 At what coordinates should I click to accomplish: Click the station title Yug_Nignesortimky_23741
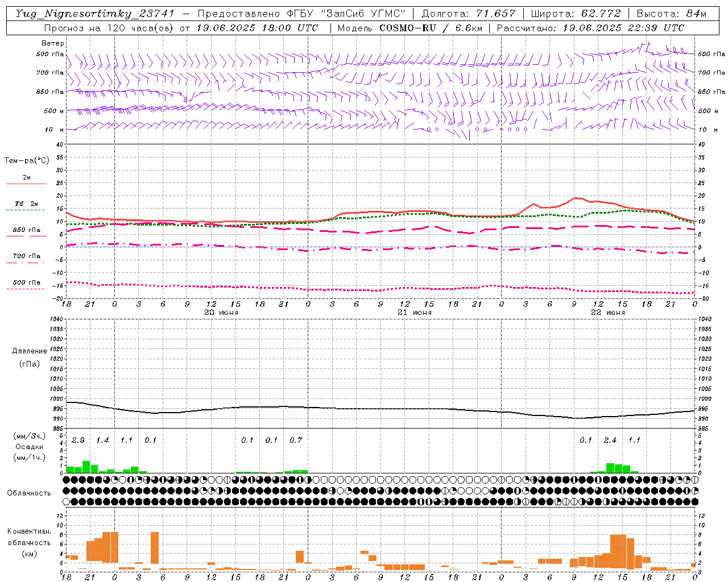(95, 14)
